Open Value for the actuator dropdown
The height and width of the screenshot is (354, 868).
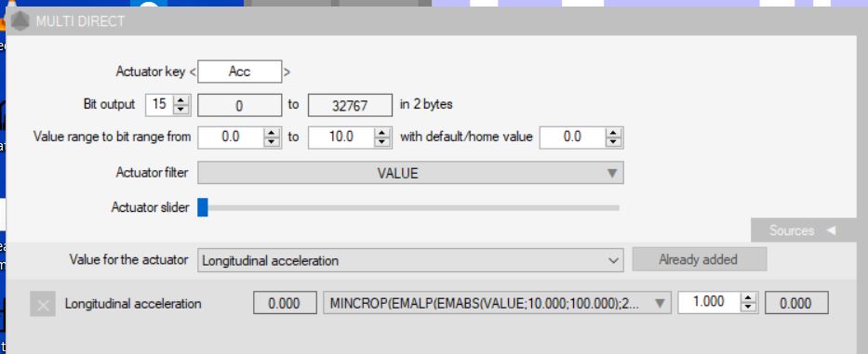coord(411,260)
